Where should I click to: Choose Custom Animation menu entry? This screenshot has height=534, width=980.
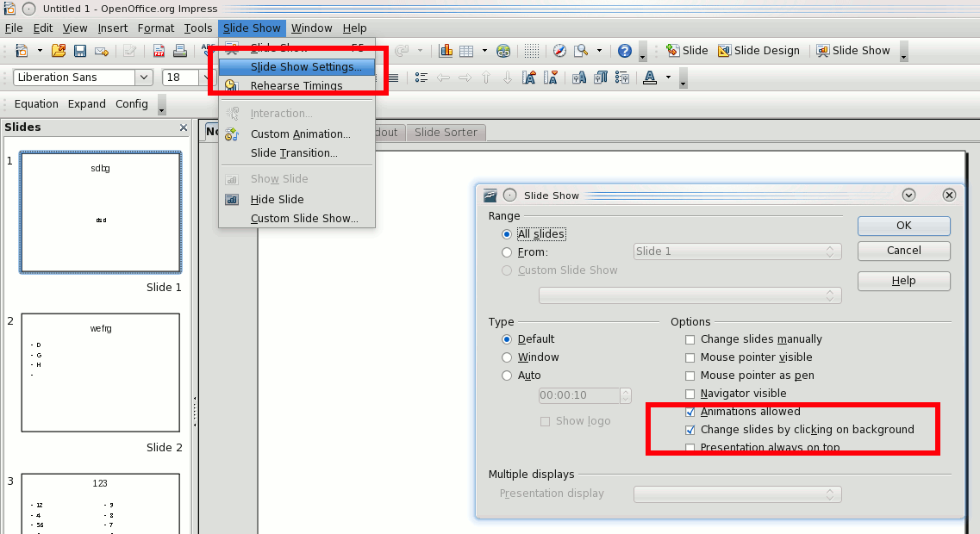coord(296,133)
